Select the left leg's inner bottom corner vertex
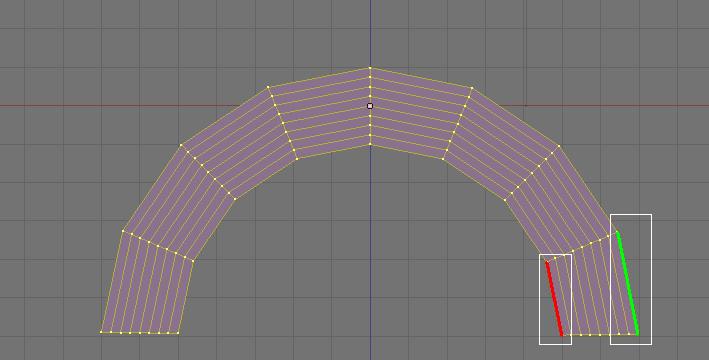 pos(178,333)
